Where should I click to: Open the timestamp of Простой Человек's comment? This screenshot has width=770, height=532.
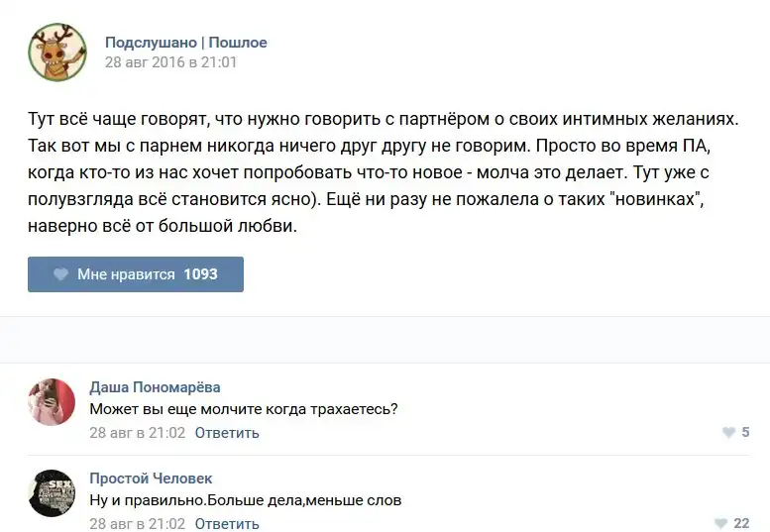(137, 523)
